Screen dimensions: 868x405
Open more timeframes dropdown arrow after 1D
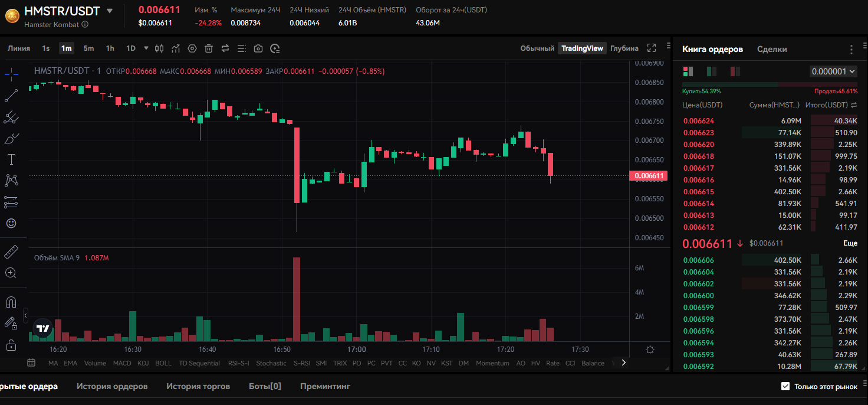tap(146, 48)
